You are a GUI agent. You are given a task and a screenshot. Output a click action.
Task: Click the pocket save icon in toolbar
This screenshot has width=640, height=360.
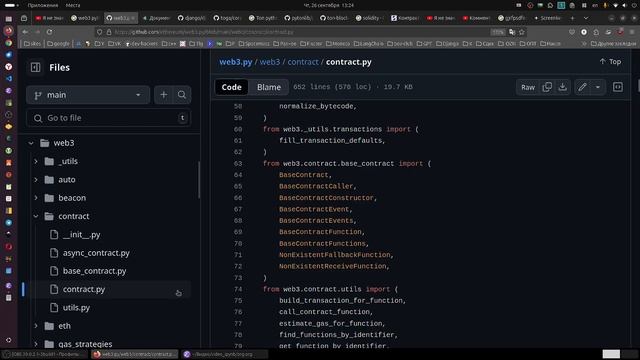571,32
